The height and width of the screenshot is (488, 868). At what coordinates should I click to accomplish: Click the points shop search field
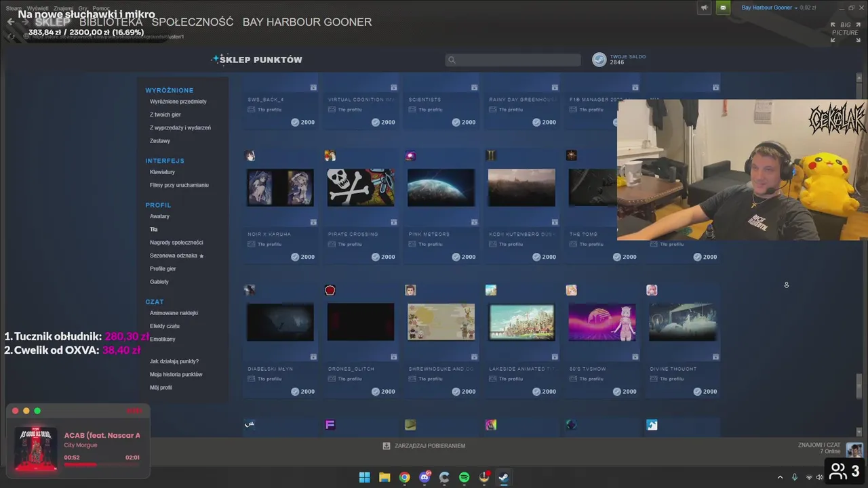(x=513, y=60)
